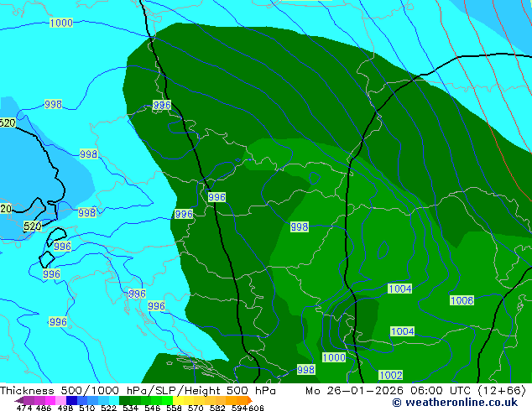This screenshot has height=411, width=532.
Task: Click the legend value 522
Action: click(108, 408)
